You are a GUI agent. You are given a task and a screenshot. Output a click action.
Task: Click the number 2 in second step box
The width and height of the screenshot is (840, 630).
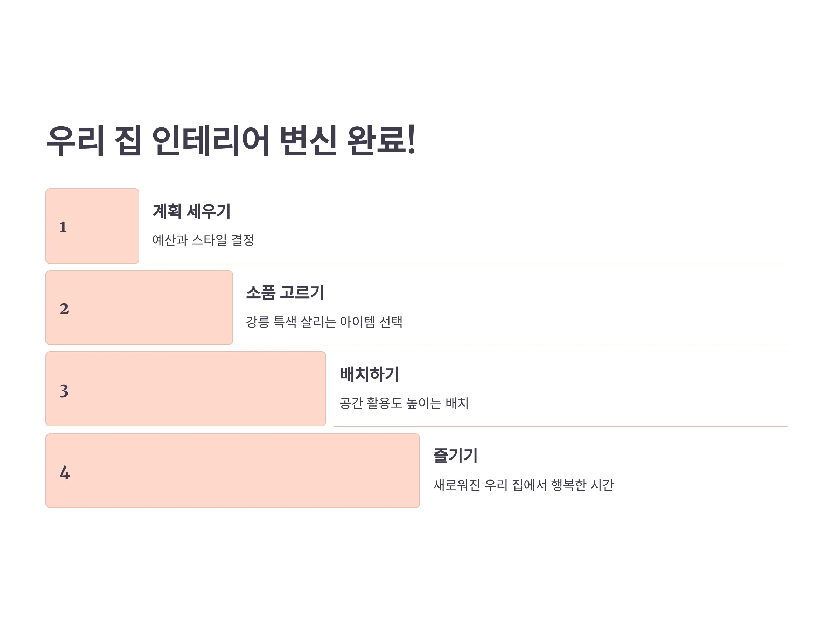pos(64,309)
